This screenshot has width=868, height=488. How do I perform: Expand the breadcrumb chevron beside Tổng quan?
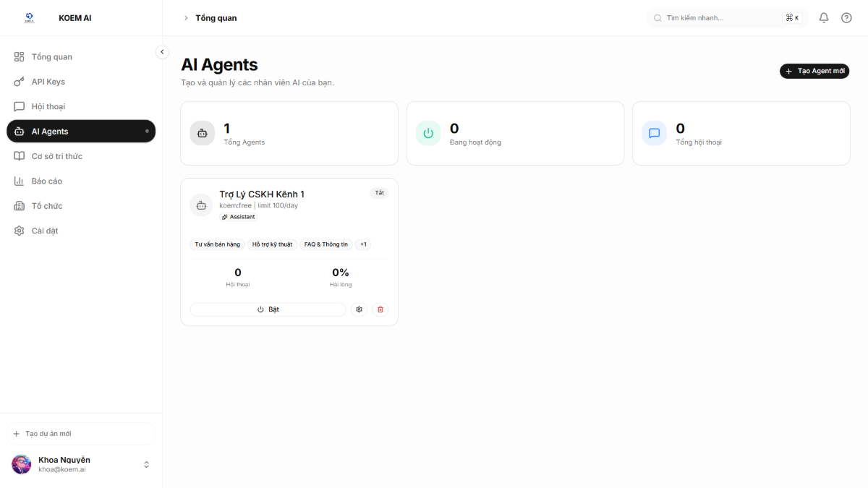(186, 18)
